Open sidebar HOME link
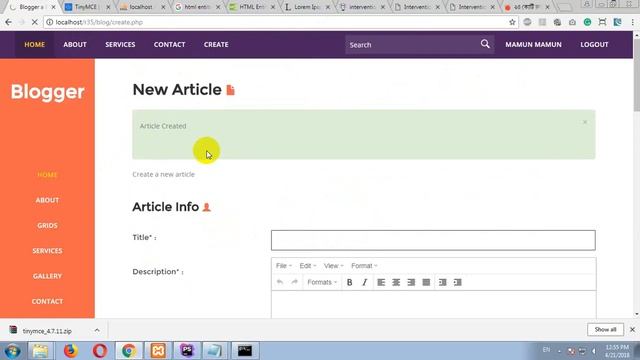The width and height of the screenshot is (640, 360). tap(47, 175)
